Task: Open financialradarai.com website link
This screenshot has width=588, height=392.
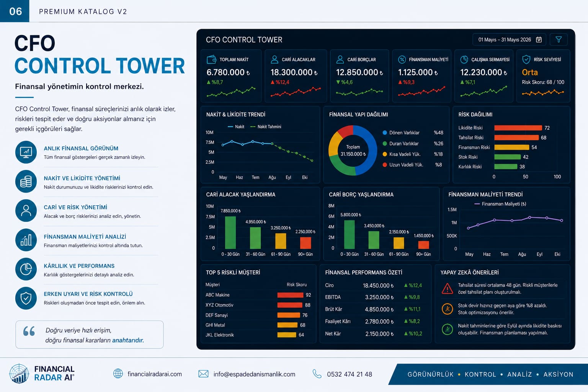Action: tap(155, 374)
